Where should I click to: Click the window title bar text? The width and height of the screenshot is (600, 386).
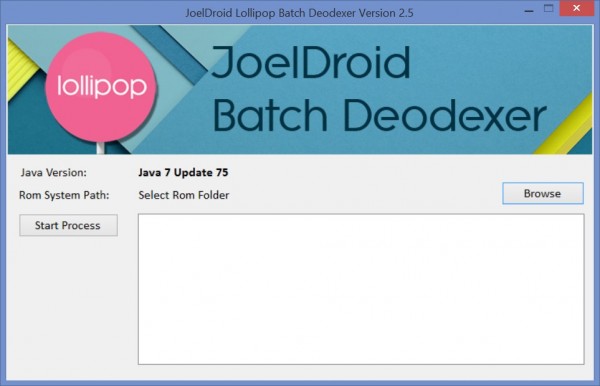point(299,13)
